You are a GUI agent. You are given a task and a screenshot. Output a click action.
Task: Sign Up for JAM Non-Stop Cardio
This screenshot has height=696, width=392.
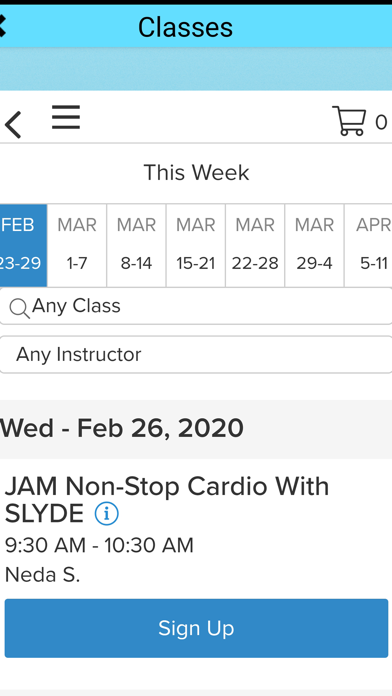[196, 628]
